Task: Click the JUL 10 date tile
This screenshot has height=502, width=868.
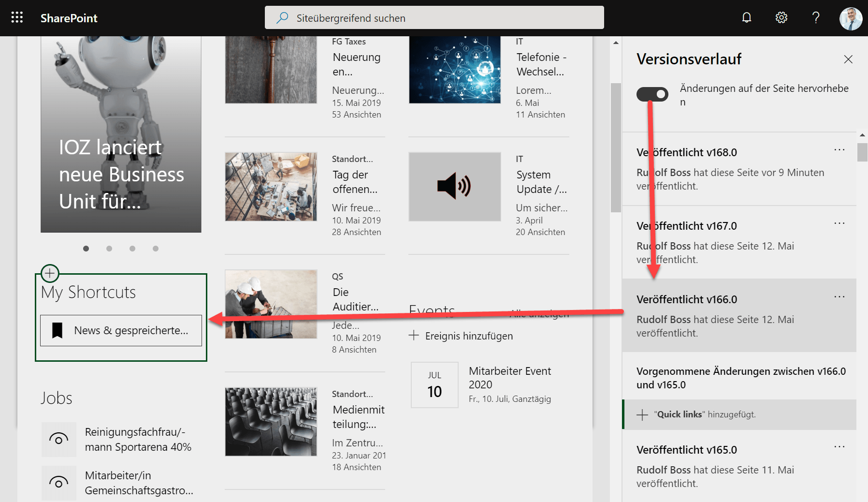Action: pyautogui.click(x=434, y=385)
